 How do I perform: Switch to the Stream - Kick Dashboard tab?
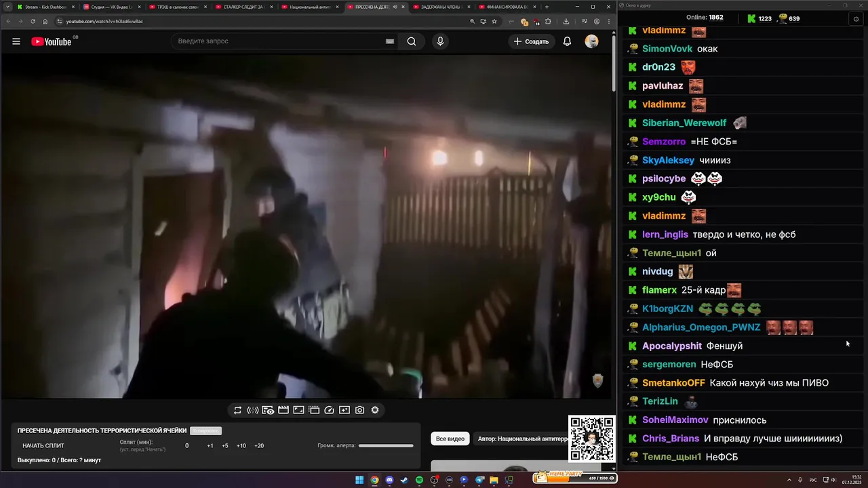tap(45, 7)
